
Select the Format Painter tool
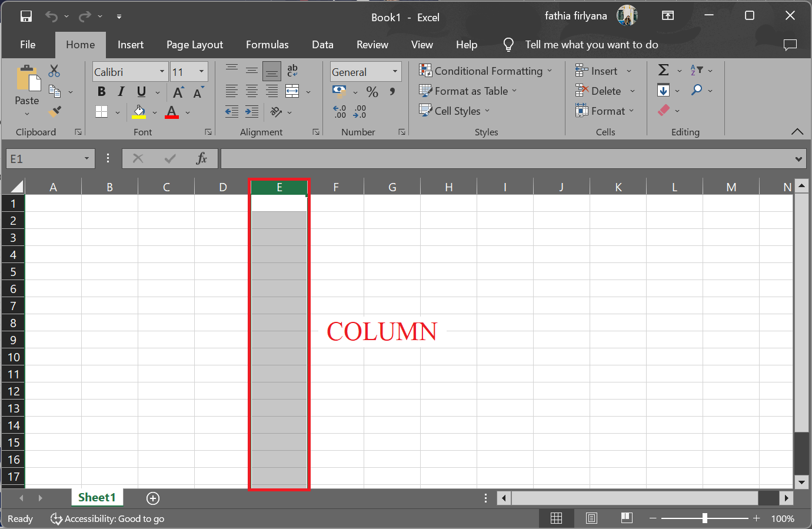click(x=55, y=111)
